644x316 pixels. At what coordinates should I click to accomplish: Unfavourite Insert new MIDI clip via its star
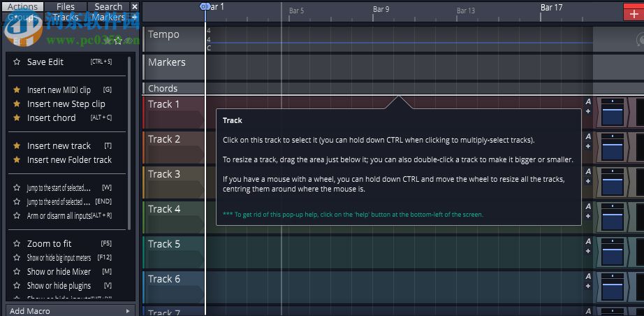coord(17,89)
